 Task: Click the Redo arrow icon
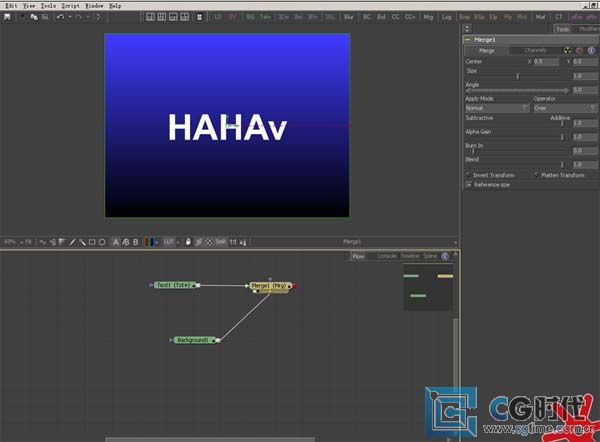pyautogui.click(x=78, y=17)
